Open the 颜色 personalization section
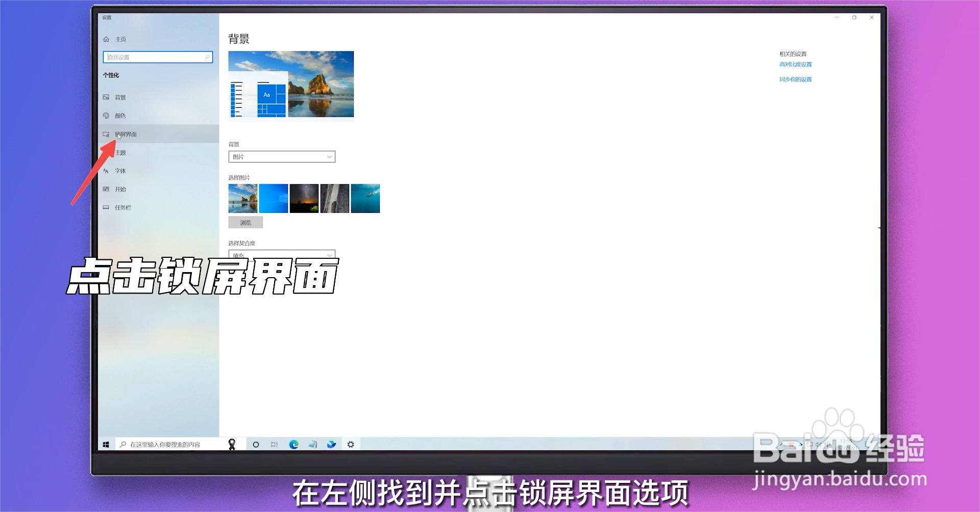Image resolution: width=980 pixels, height=512 pixels. click(158, 115)
